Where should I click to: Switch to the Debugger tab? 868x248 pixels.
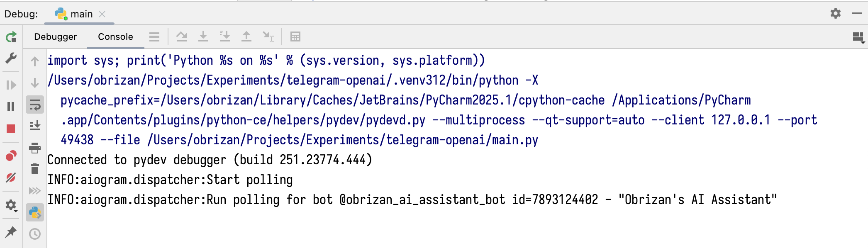click(x=55, y=37)
